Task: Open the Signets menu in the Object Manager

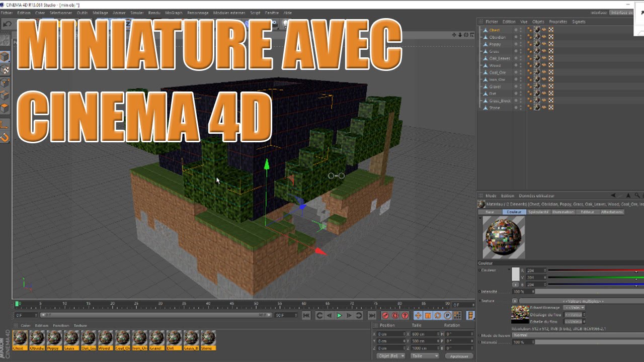Action: tap(579, 22)
